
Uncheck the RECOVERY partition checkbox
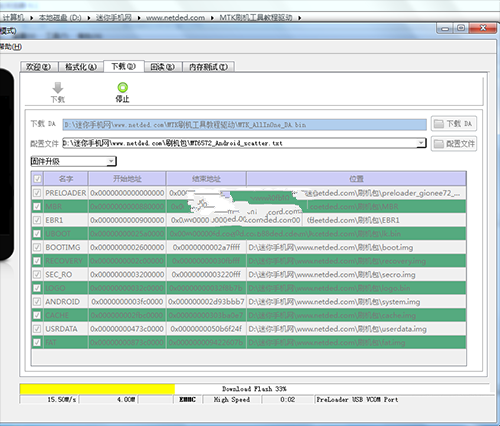click(37, 261)
